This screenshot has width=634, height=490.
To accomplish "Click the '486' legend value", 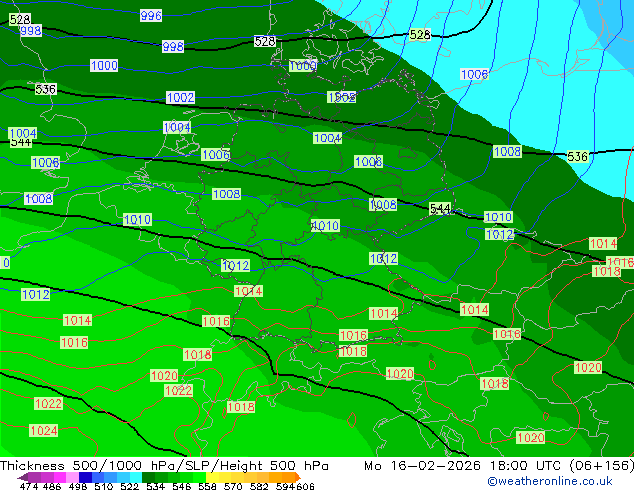I will (52, 486).
